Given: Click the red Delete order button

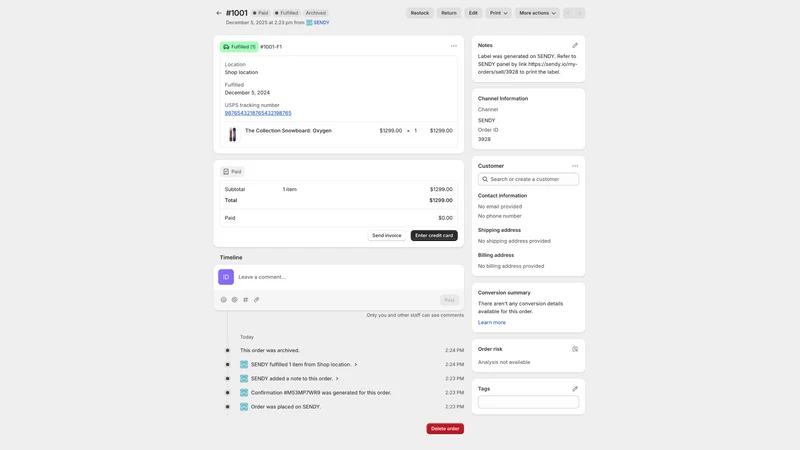Looking at the screenshot, I should point(445,429).
